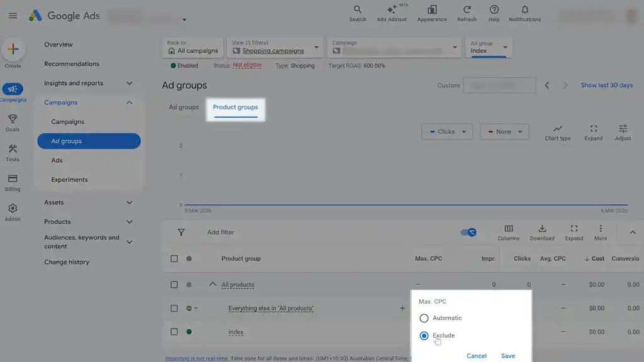The height and width of the screenshot is (362, 644).
Task: Open the None metric dropdown
Action: [504, 132]
